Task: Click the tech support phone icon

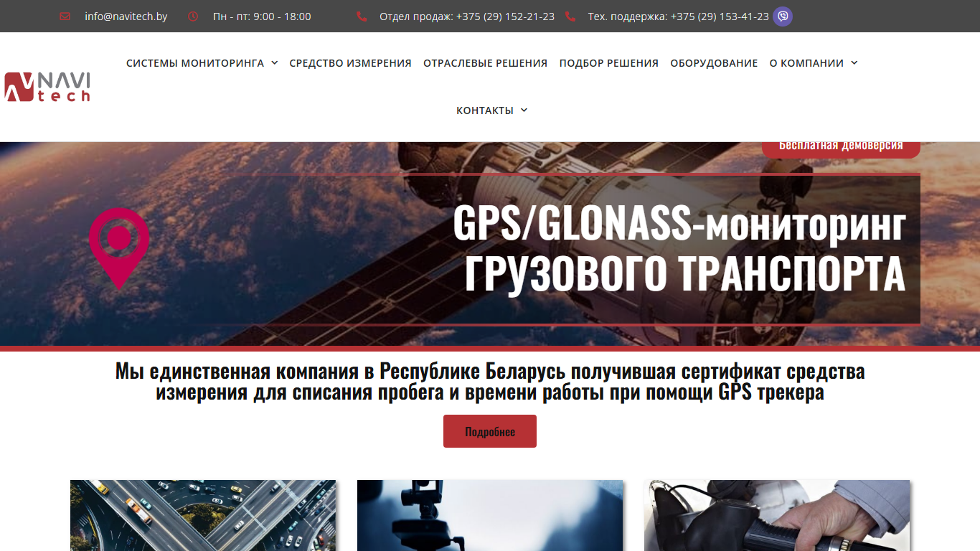Action: [x=570, y=17]
